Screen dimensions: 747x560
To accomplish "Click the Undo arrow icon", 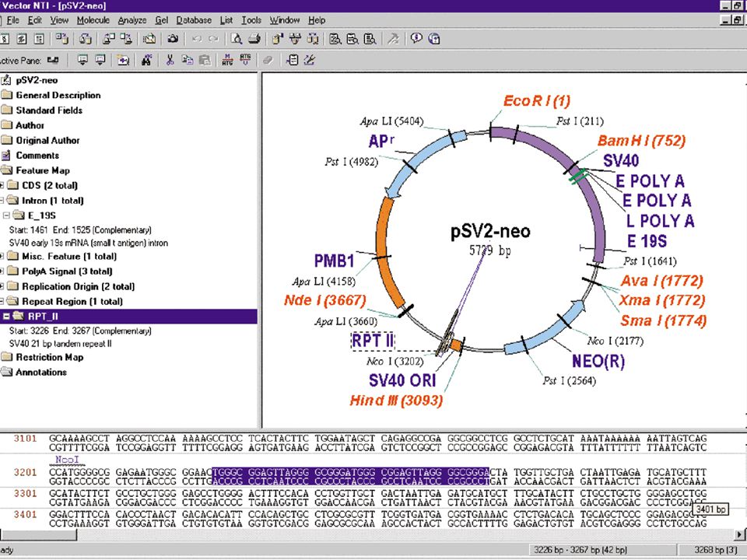I will click(197, 39).
